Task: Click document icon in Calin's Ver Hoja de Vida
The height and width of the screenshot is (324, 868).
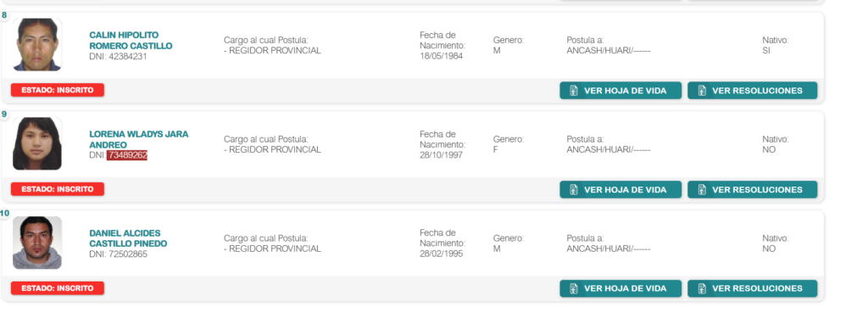Action: click(x=574, y=91)
